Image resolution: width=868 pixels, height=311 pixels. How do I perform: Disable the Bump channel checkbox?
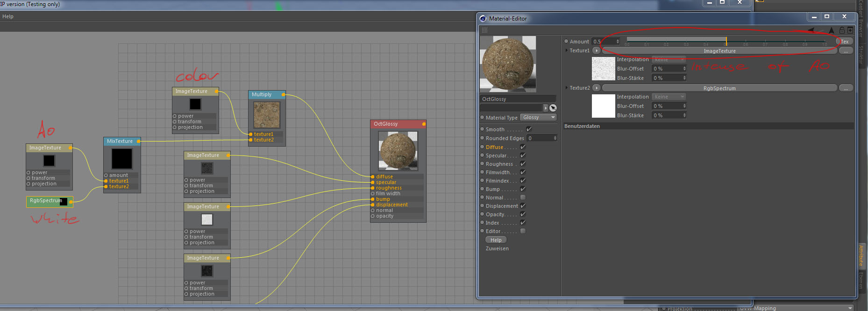click(x=523, y=189)
